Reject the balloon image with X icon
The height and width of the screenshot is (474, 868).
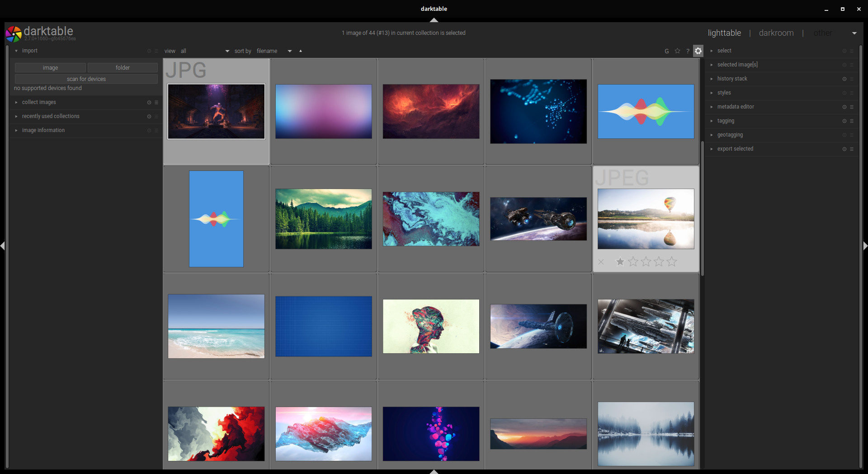(601, 262)
